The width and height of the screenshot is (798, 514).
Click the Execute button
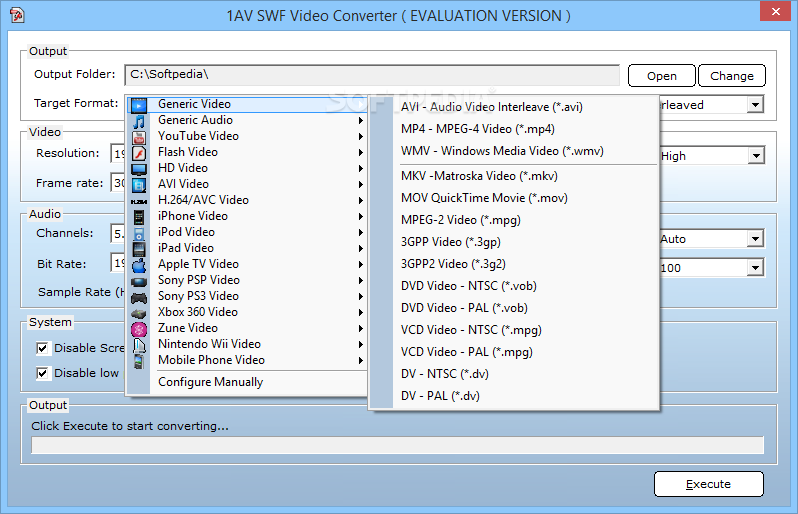[x=708, y=484]
